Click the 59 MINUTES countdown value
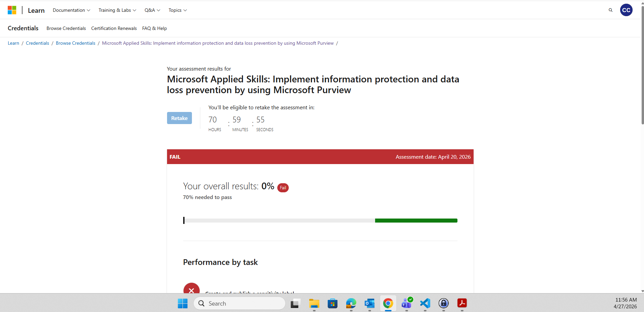This screenshot has height=312, width=644. click(x=240, y=124)
